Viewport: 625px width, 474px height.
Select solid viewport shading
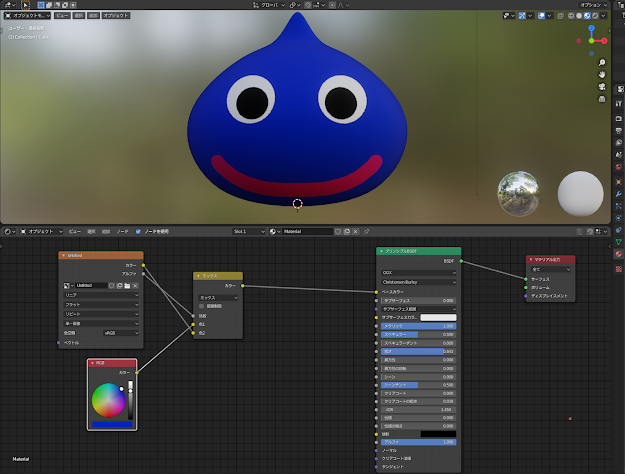(x=579, y=16)
